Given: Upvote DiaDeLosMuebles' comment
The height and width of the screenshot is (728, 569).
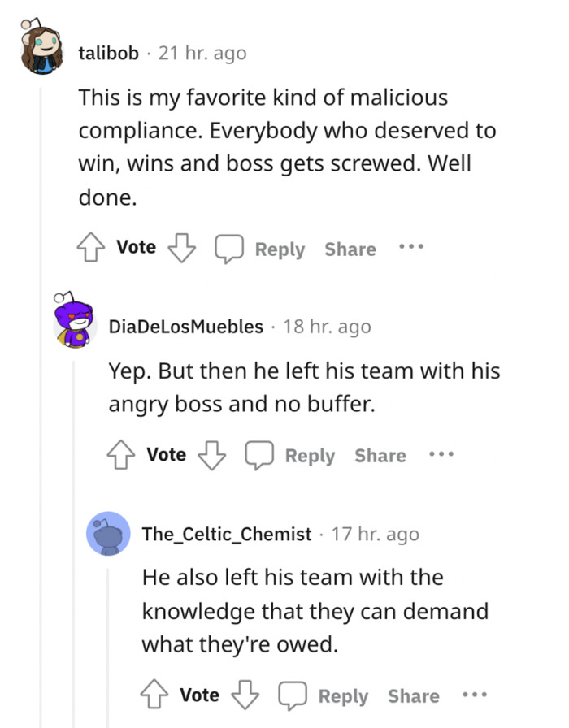Looking at the screenshot, I should pos(122,455).
